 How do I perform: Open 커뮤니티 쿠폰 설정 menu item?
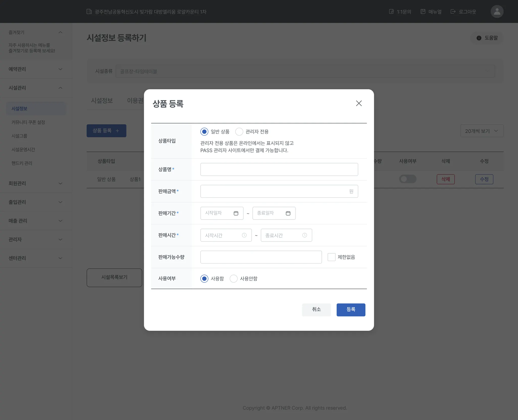pos(28,122)
